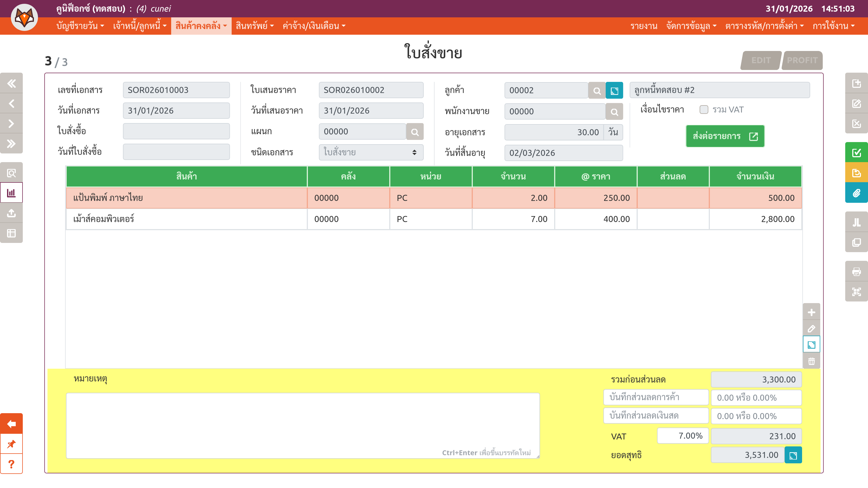868x488 pixels.
Task: Expand the จัดการข้อมูล dropdown menu
Action: [691, 26]
